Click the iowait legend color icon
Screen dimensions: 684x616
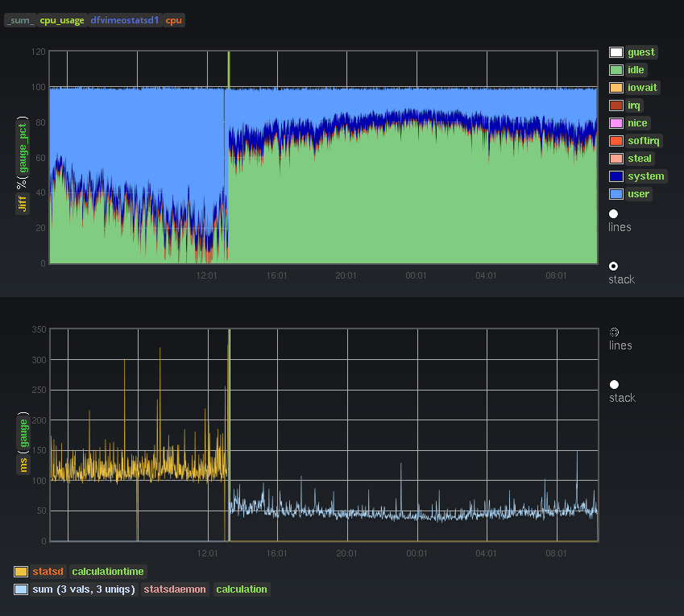pos(614,87)
